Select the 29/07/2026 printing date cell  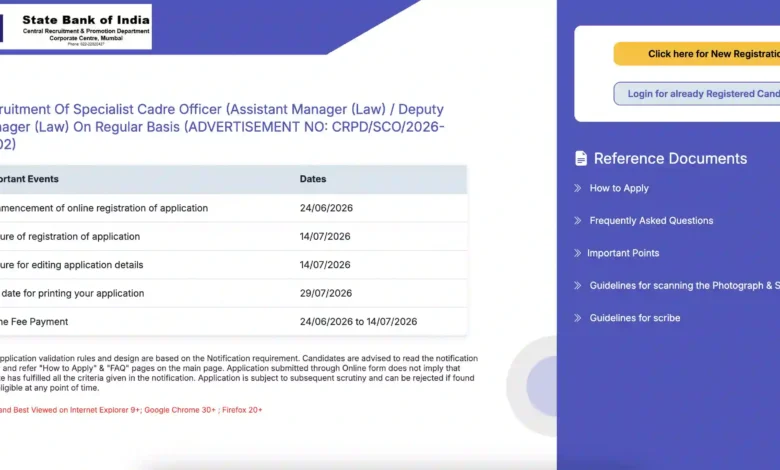coord(326,293)
